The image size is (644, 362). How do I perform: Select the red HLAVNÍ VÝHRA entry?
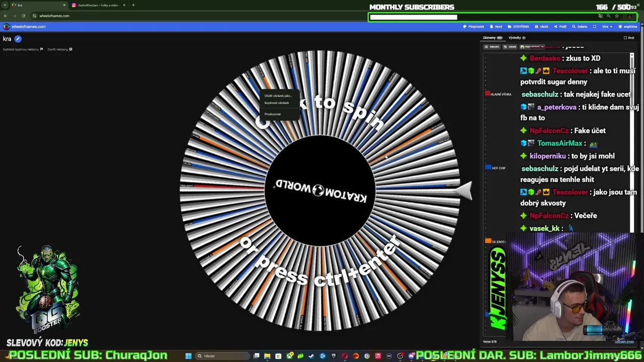coord(498,94)
